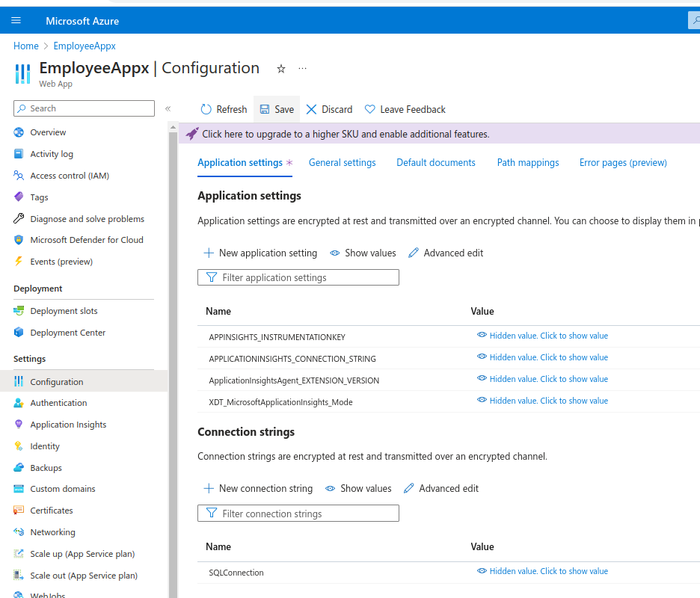Add a New application setting
This screenshot has width=700, height=598.
click(x=260, y=253)
